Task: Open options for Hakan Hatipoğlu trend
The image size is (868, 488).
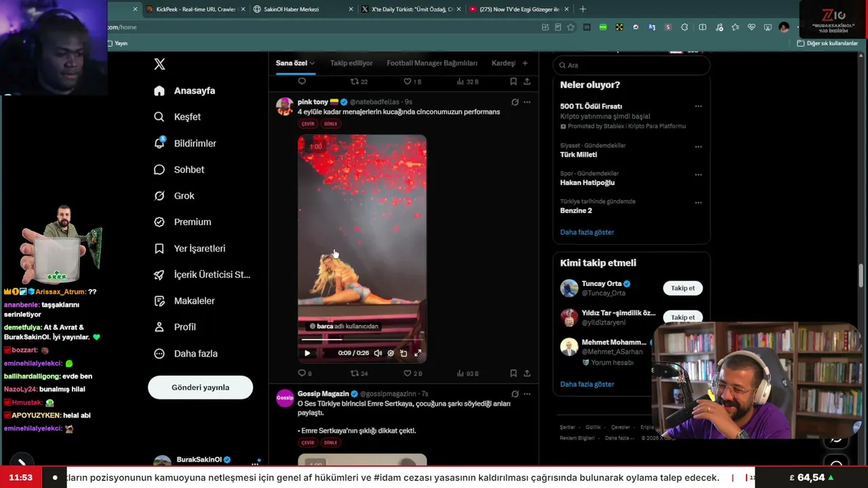Action: point(698,175)
